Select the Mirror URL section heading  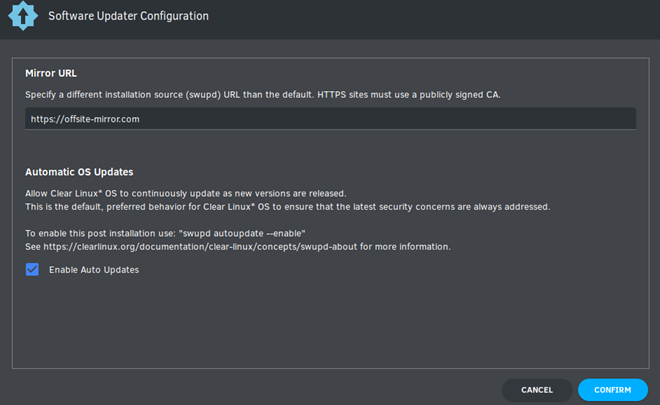tap(51, 73)
